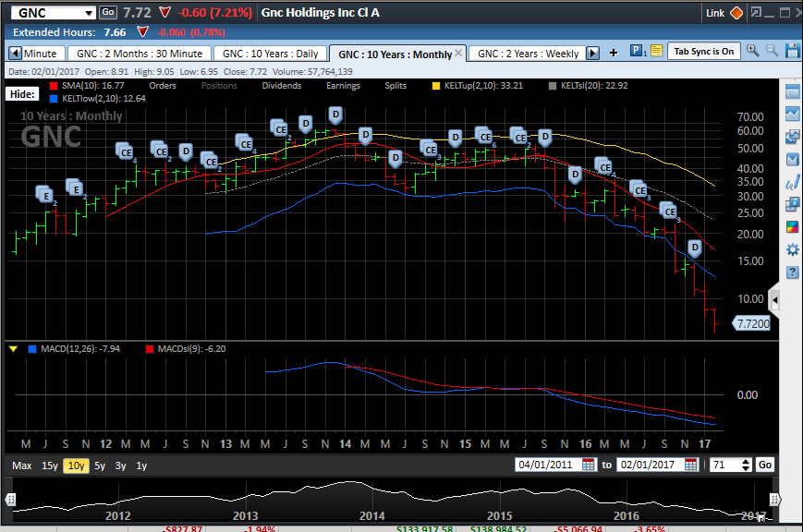
Task: Click the D dividend marker near 15.00 level
Action: point(695,248)
